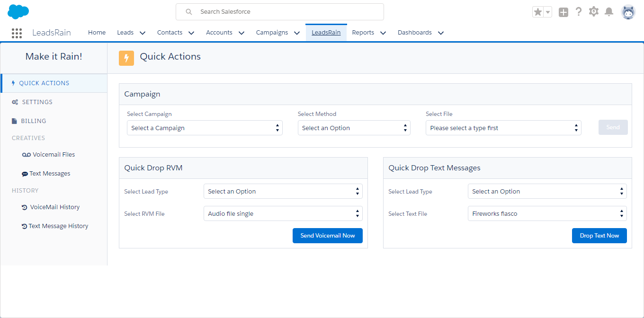Select the LeadsRain tab
The image size is (644, 318).
click(x=326, y=33)
